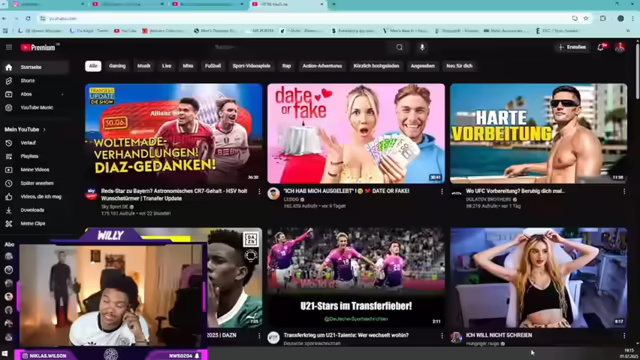Screen dimensions: 640x360
Task: Click the Transferkrieg um U21-Talente title
Action: click(x=346, y=335)
